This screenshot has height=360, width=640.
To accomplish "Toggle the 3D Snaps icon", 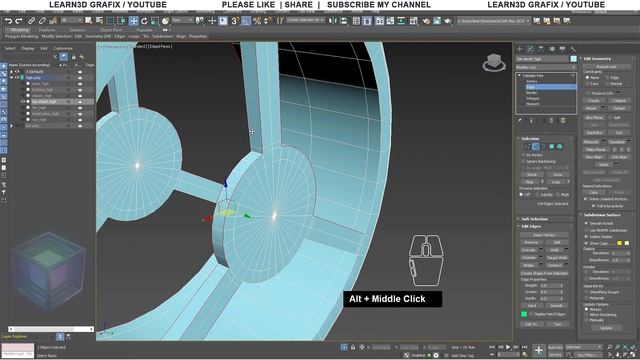I will coord(235,20).
